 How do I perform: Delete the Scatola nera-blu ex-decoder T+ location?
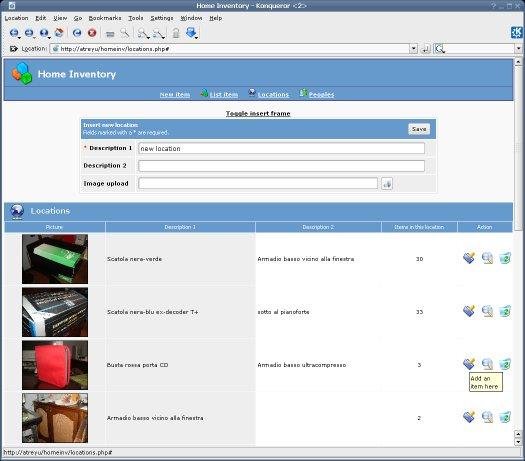[505, 311]
